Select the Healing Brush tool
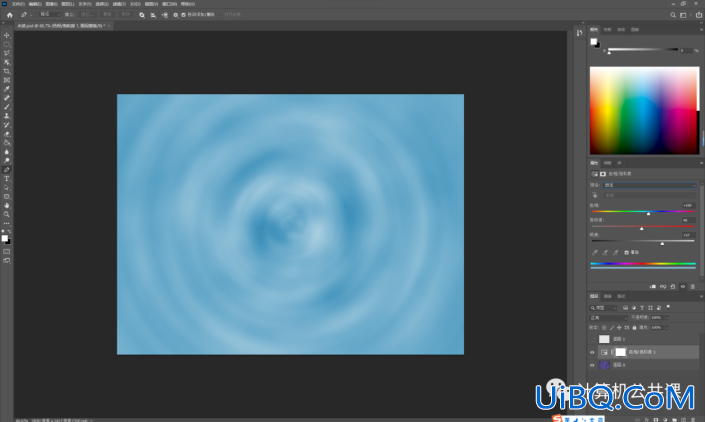Image resolution: width=705 pixels, height=422 pixels. [x=7, y=98]
